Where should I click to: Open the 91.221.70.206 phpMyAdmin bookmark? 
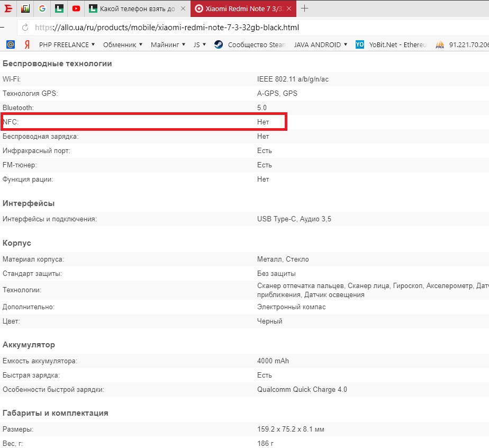462,44
